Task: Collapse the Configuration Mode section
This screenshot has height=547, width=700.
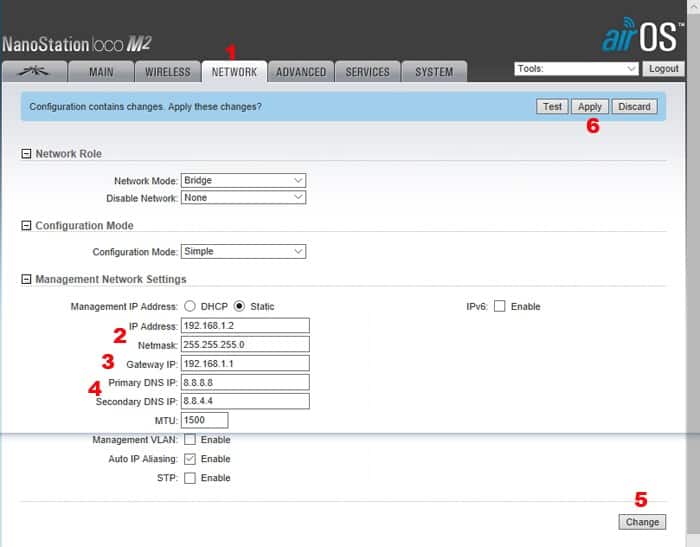Action: [x=26, y=225]
